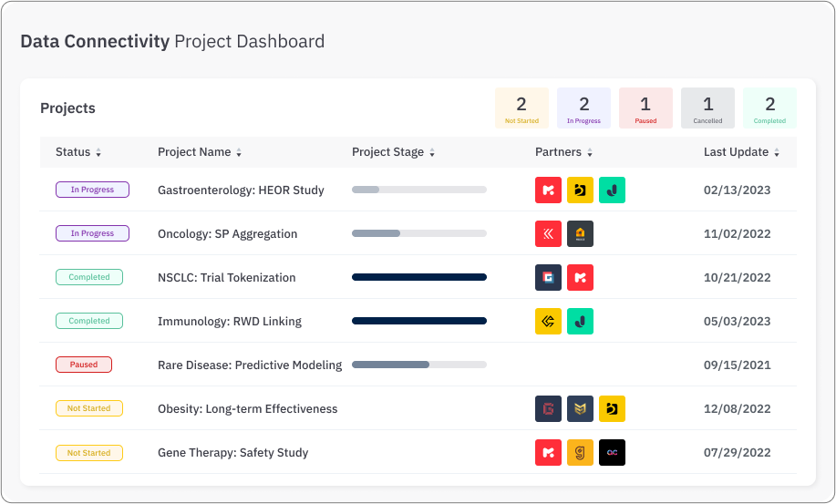Click red partner icon in Gastroenterology row
Viewport: 836px width, 504px height.
tap(548, 190)
